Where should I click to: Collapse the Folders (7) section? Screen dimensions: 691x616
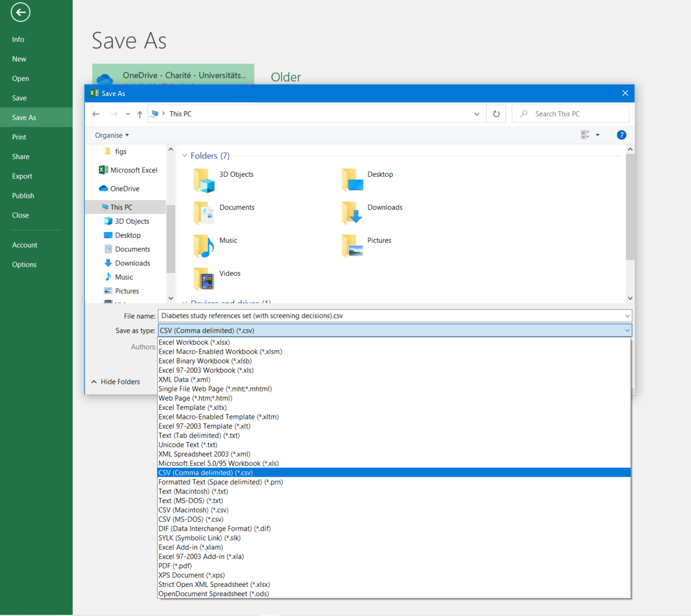184,155
